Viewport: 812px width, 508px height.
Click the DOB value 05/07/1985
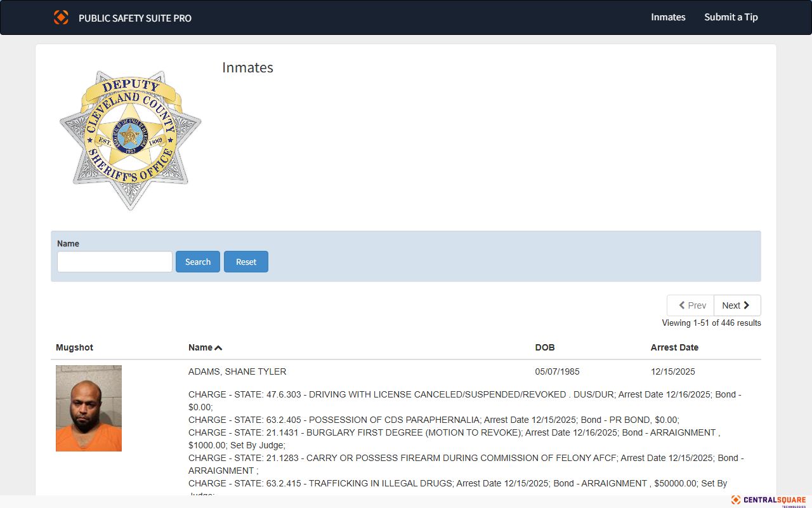click(x=558, y=371)
